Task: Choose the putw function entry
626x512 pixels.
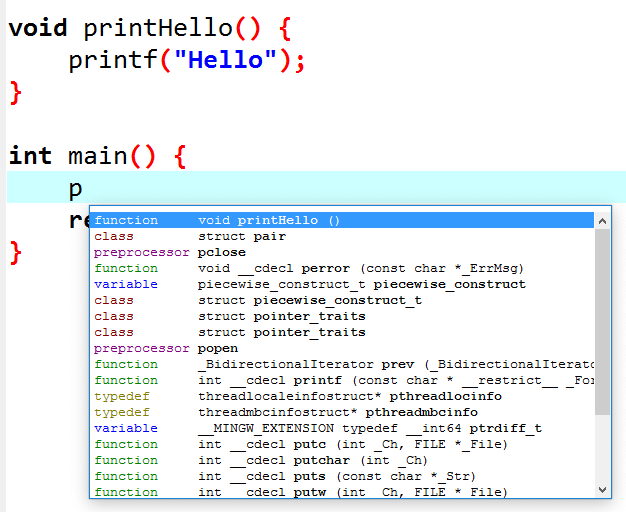Action: [342, 491]
